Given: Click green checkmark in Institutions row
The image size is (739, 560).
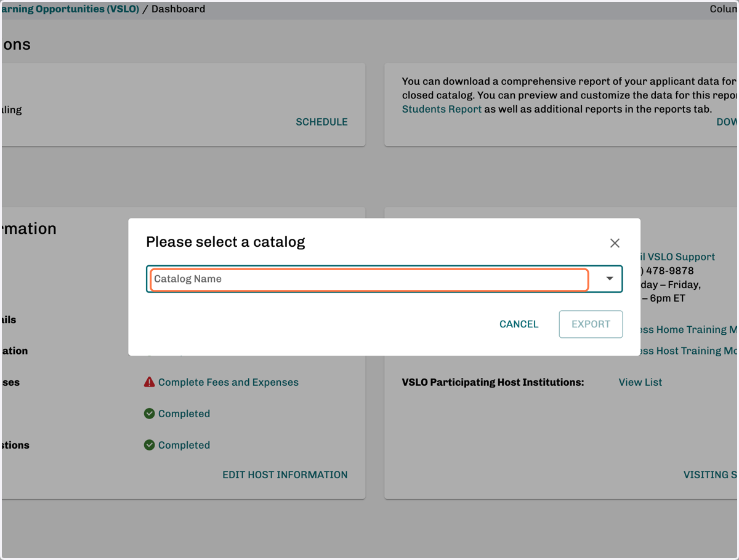Looking at the screenshot, I should coord(149,445).
